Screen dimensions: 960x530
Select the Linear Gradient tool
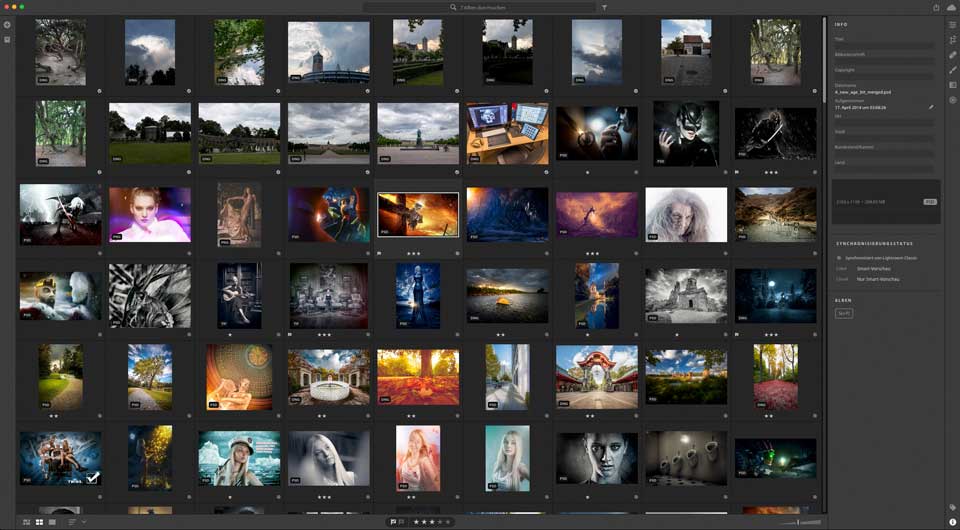pyautogui.click(x=952, y=85)
